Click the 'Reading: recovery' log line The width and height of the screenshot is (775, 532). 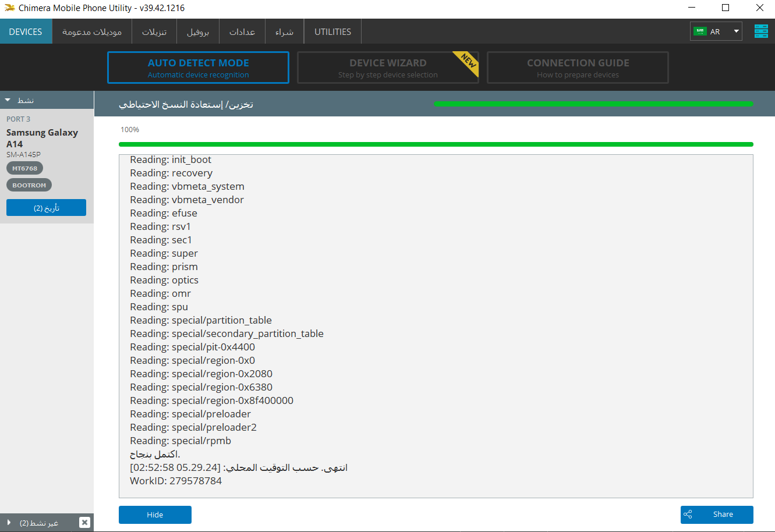coord(171,173)
